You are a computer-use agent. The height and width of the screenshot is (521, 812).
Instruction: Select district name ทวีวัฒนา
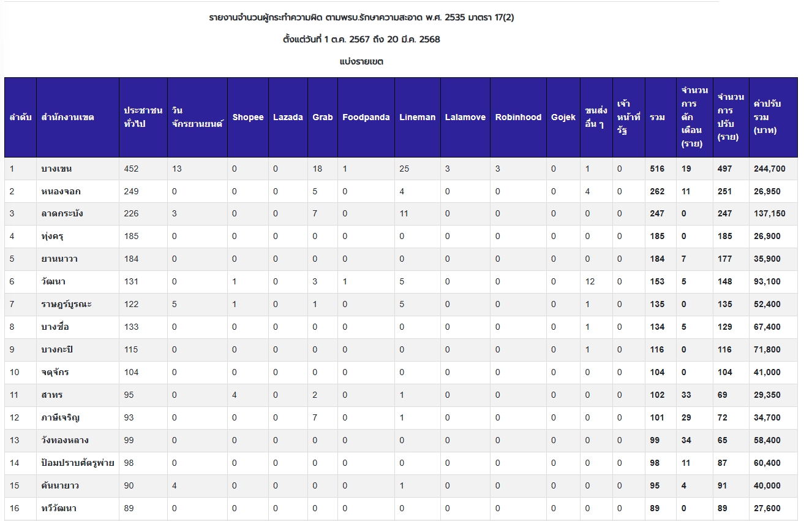click(59, 508)
